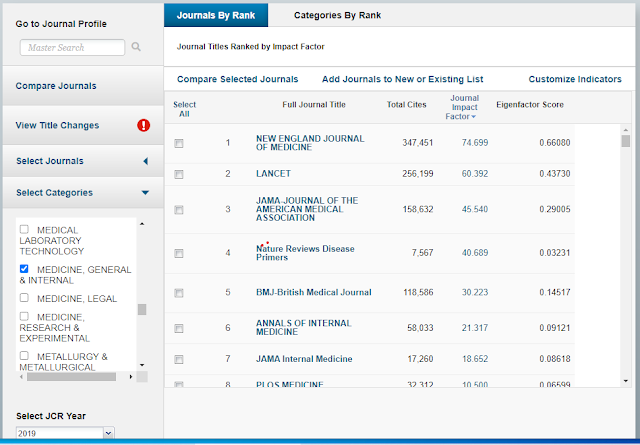Open JAMA Internal Medicine link
This screenshot has height=445, width=640.
coord(304,359)
